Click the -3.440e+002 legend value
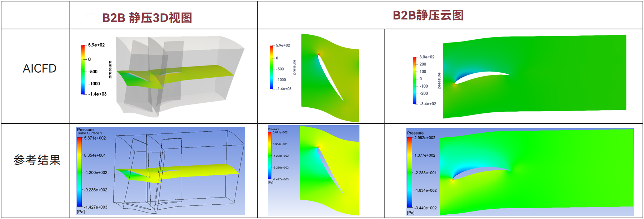The height and width of the screenshot is (219, 644). click(x=425, y=208)
